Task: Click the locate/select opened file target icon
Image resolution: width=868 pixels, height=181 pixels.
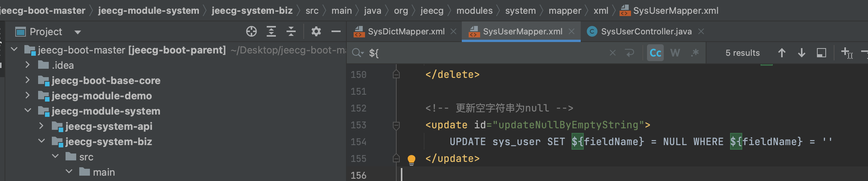Action: tap(251, 31)
